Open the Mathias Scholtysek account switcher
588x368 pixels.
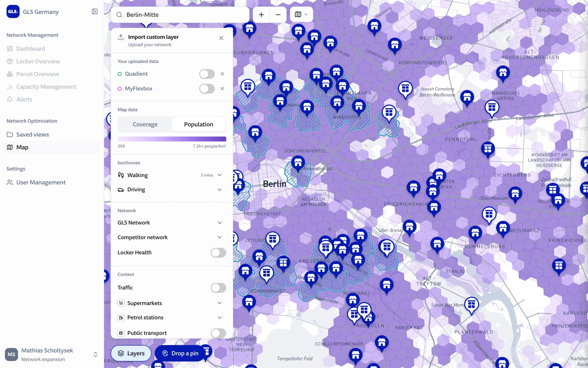tap(52, 355)
